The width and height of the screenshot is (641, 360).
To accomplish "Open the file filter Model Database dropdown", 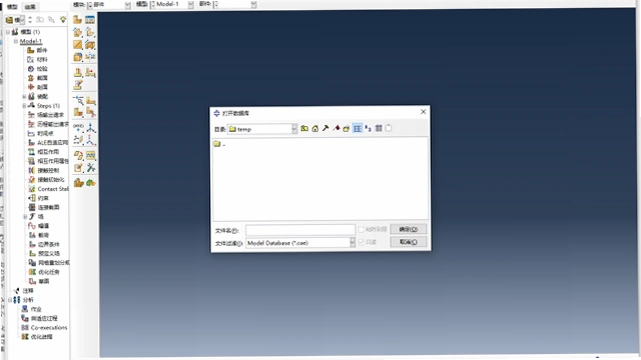I will (x=352, y=243).
